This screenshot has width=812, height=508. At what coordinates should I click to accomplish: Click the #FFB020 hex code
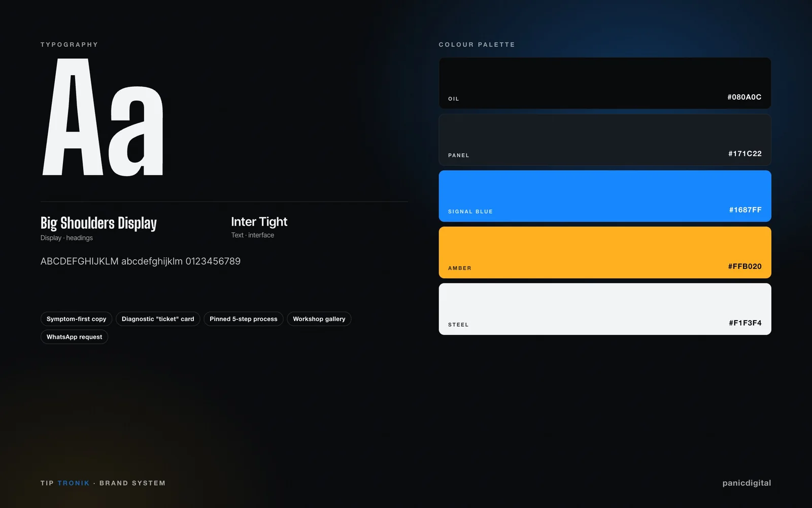(745, 266)
